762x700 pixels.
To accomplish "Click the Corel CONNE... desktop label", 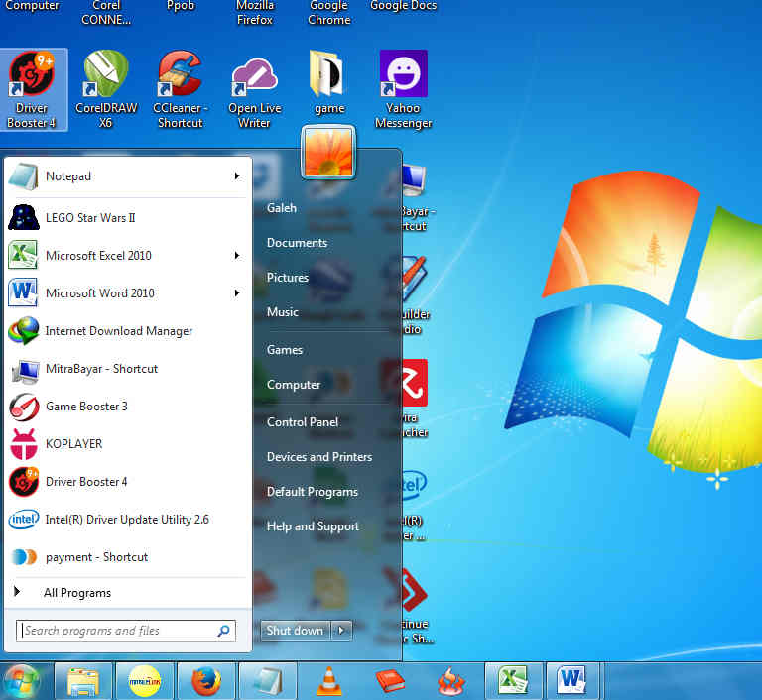I will 106,13.
